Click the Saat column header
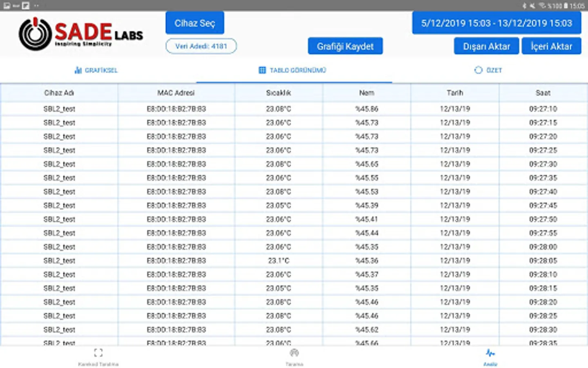The image size is (588, 368). tap(543, 93)
